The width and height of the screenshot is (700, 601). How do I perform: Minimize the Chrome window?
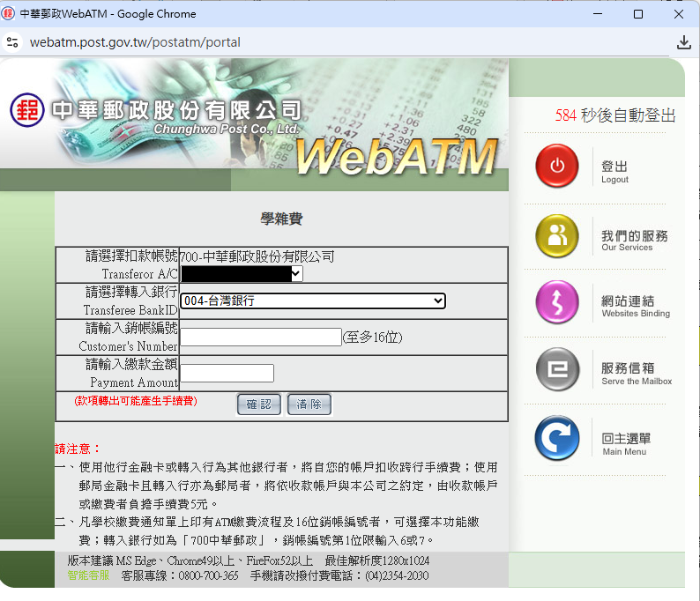(598, 14)
